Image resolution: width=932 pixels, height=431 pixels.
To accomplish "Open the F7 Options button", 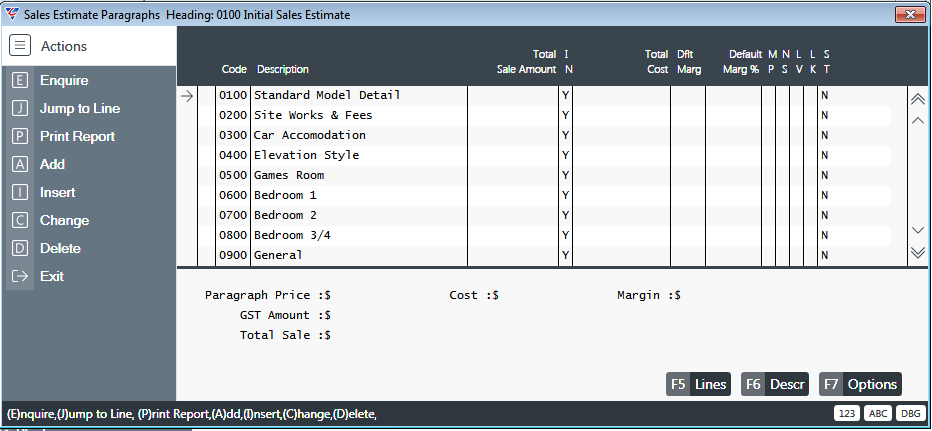I will pos(860,384).
